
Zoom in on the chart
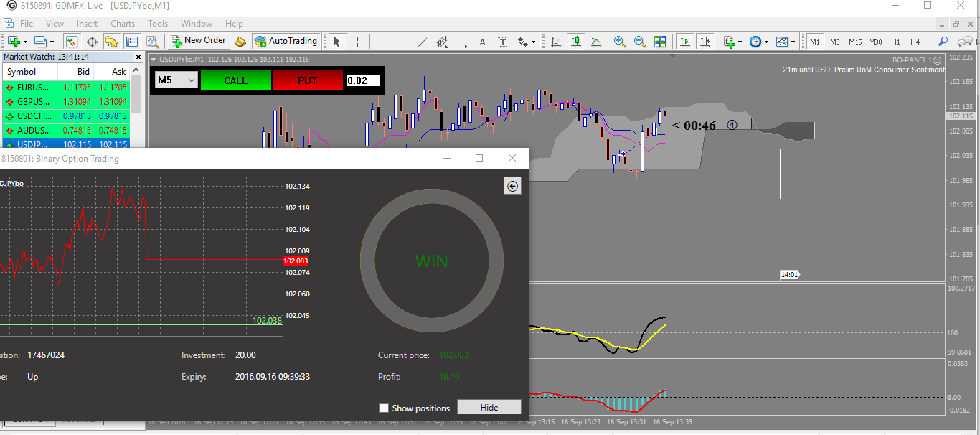[x=620, y=42]
